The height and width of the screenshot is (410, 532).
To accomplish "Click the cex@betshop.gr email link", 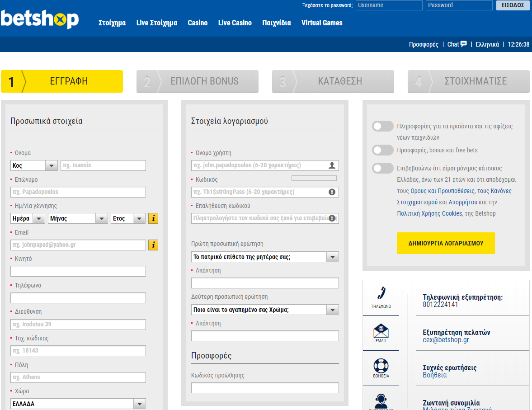I will [x=446, y=340].
